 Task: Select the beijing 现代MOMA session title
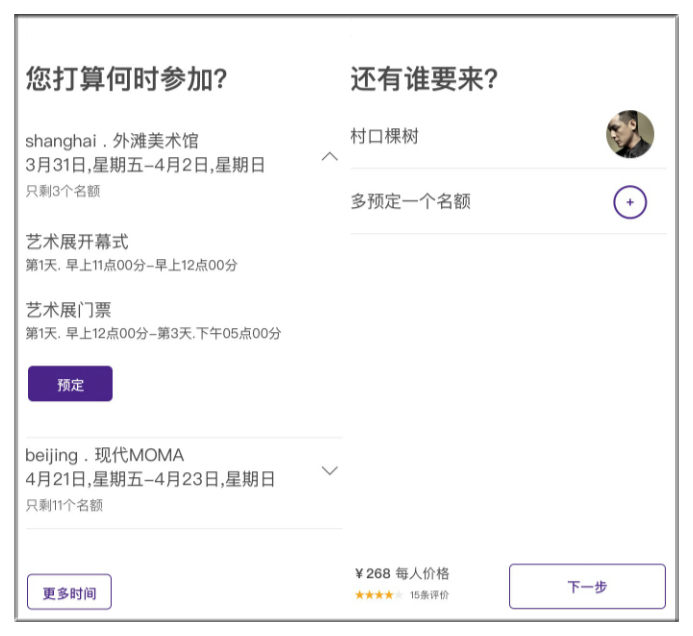(x=104, y=455)
